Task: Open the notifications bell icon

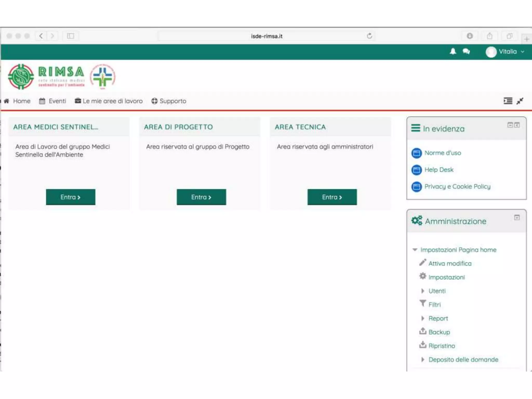Action: [453, 51]
